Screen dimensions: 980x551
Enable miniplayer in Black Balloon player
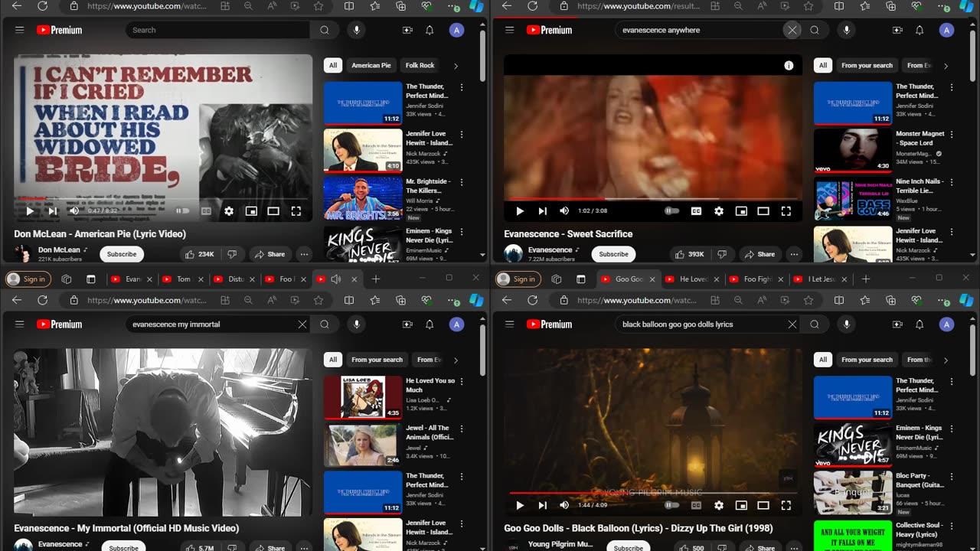tap(741, 505)
